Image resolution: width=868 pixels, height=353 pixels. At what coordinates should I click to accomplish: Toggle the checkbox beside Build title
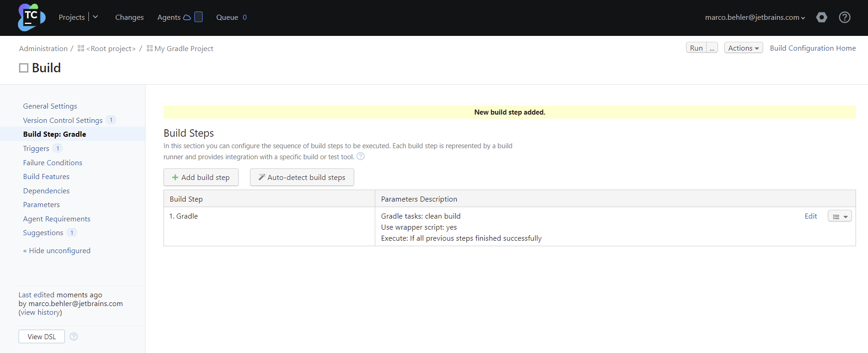click(23, 68)
